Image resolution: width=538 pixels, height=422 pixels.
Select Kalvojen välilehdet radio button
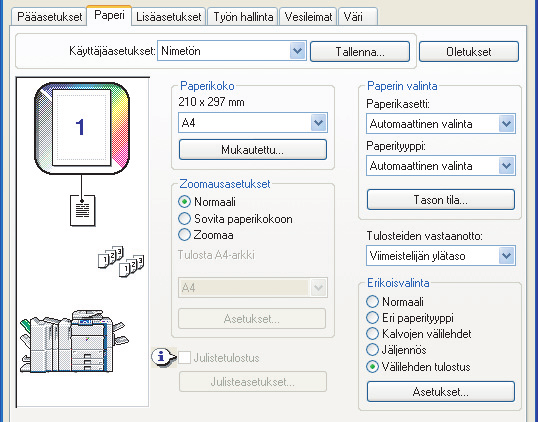[372, 334]
